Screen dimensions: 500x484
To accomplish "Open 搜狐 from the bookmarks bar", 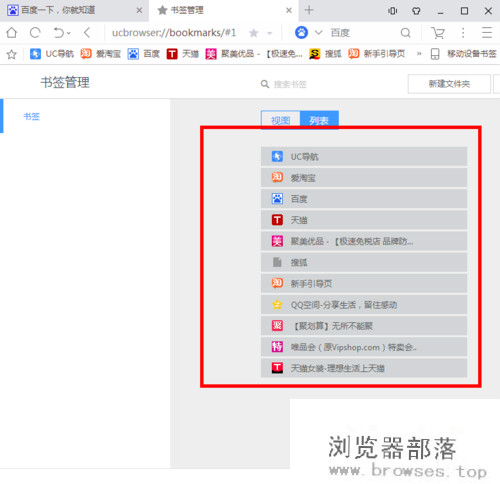I will [325, 54].
